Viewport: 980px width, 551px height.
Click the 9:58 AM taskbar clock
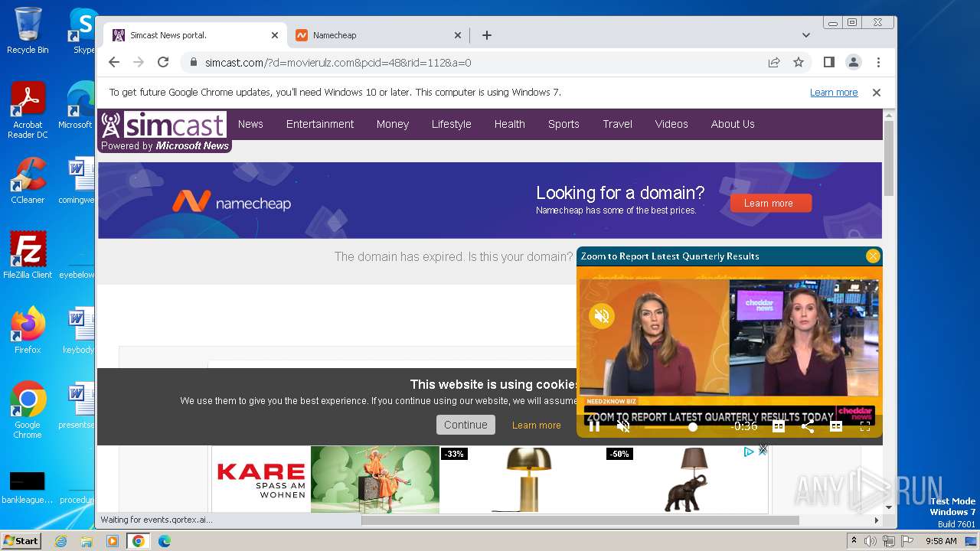point(941,541)
